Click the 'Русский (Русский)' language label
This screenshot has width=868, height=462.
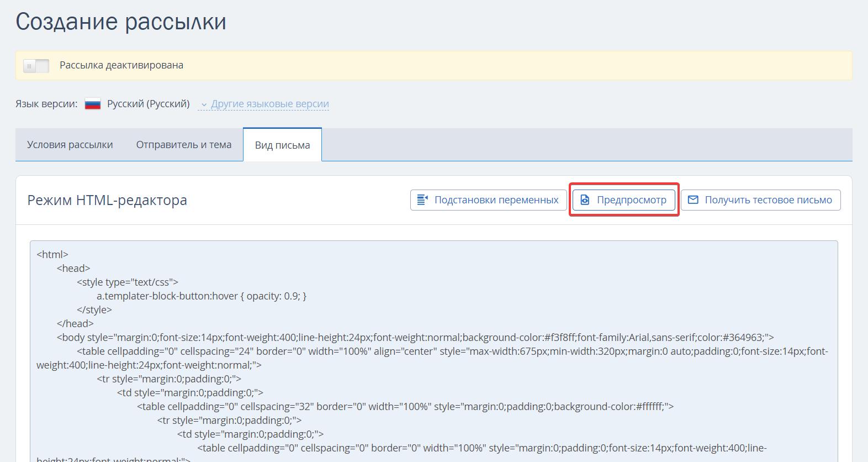[x=149, y=104]
